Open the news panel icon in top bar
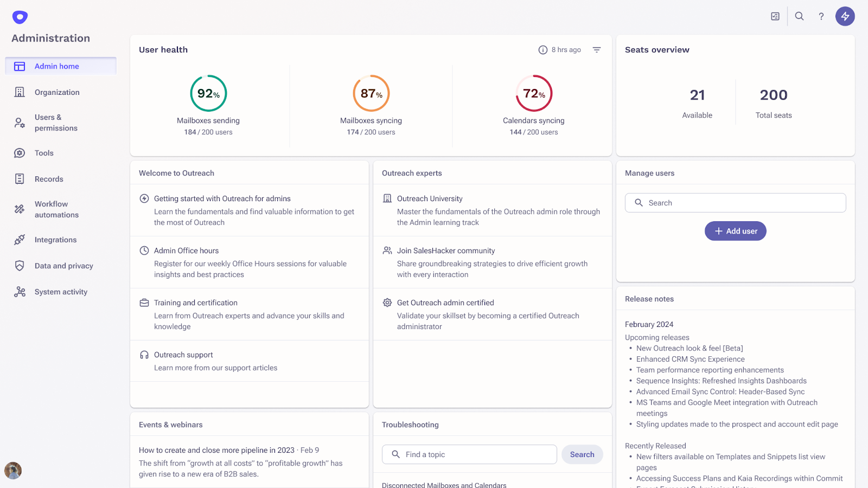 click(775, 16)
